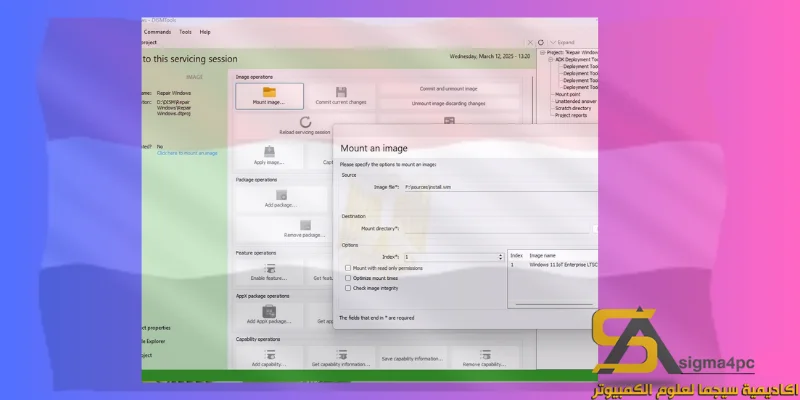This screenshot has height=400, width=800.
Task: Click the X icon beside refresh
Action: coord(530,42)
